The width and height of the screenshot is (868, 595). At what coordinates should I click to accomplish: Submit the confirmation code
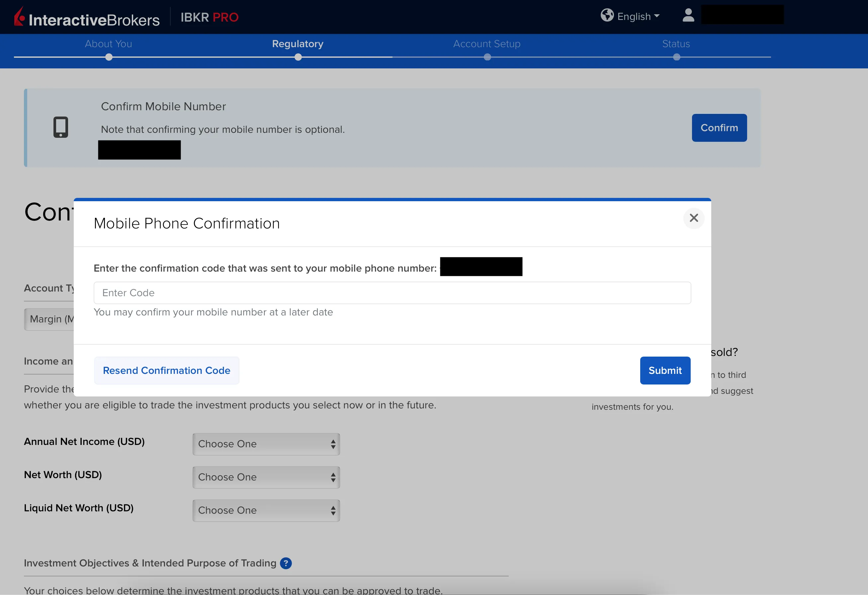[x=665, y=371]
